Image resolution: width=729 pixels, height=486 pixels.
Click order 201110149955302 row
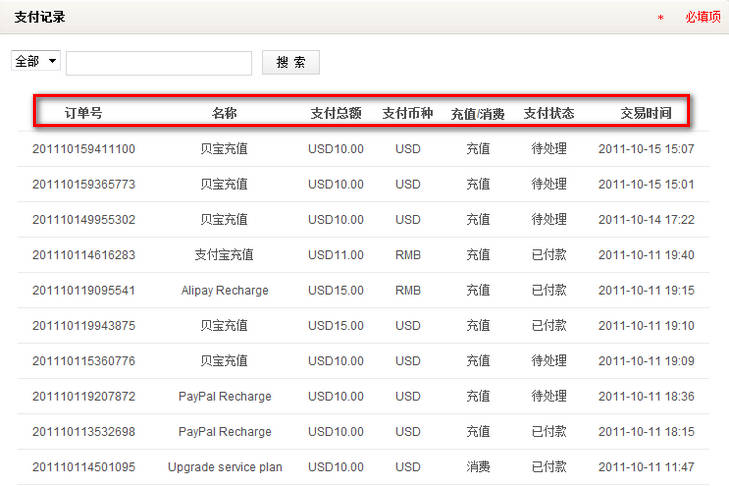(x=84, y=219)
